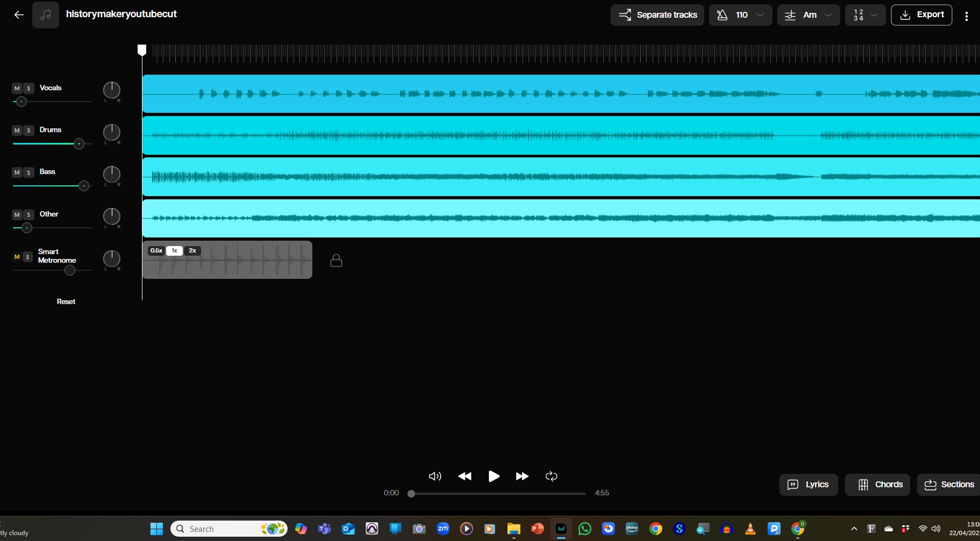Click the Reset mixer link
The height and width of the screenshot is (541, 980).
(x=66, y=302)
